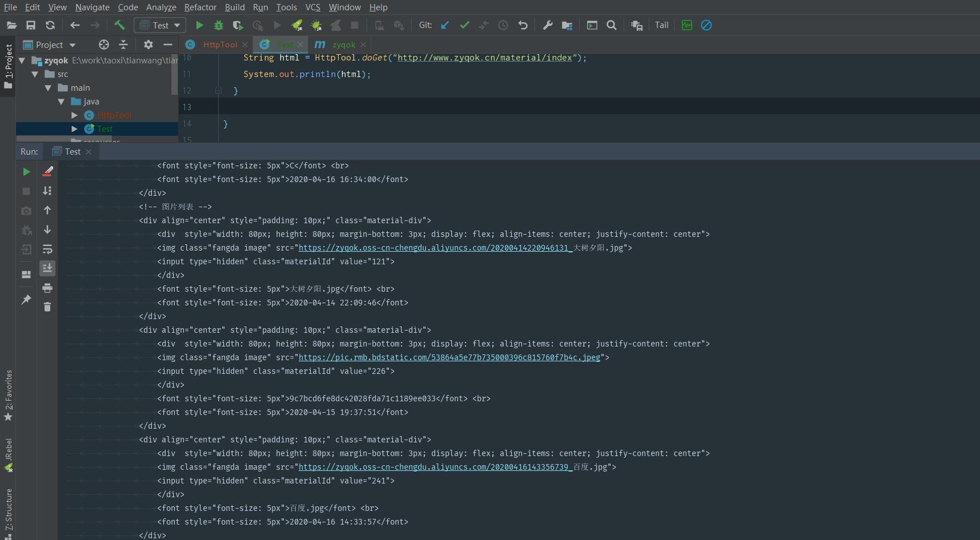Image resolution: width=980 pixels, height=540 pixels.
Task: Click the Build hammer icon
Action: point(119,25)
